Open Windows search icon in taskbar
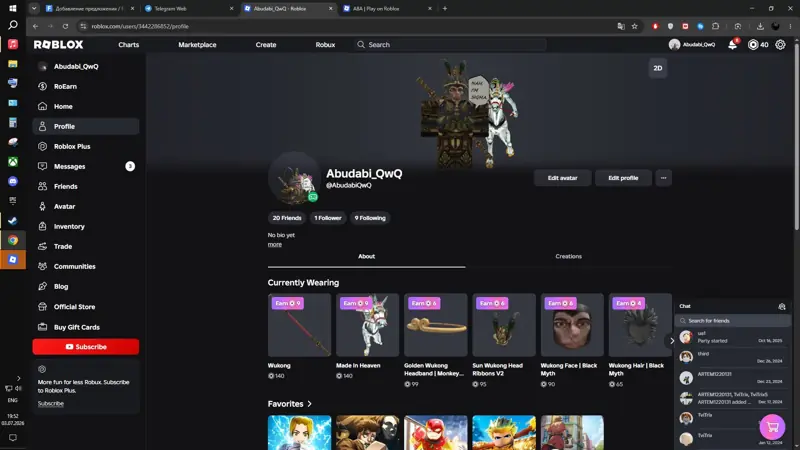This screenshot has height=450, width=800. tap(13, 25)
